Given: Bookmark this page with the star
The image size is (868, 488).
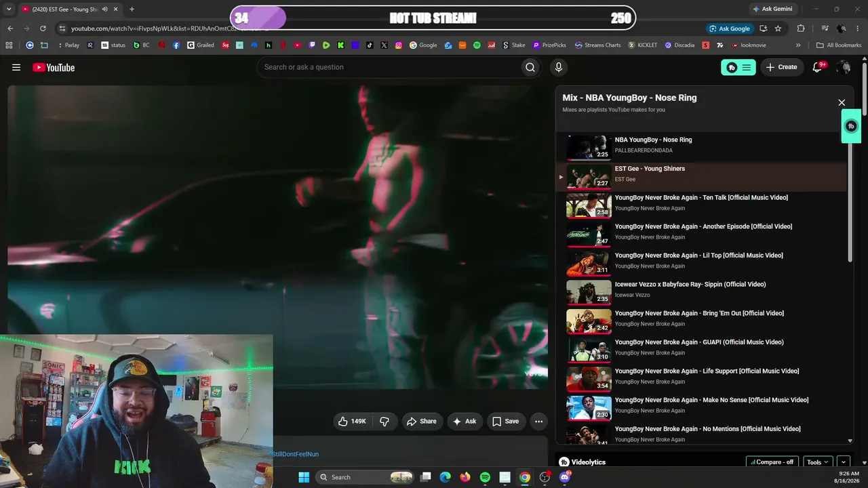Looking at the screenshot, I should click(778, 28).
